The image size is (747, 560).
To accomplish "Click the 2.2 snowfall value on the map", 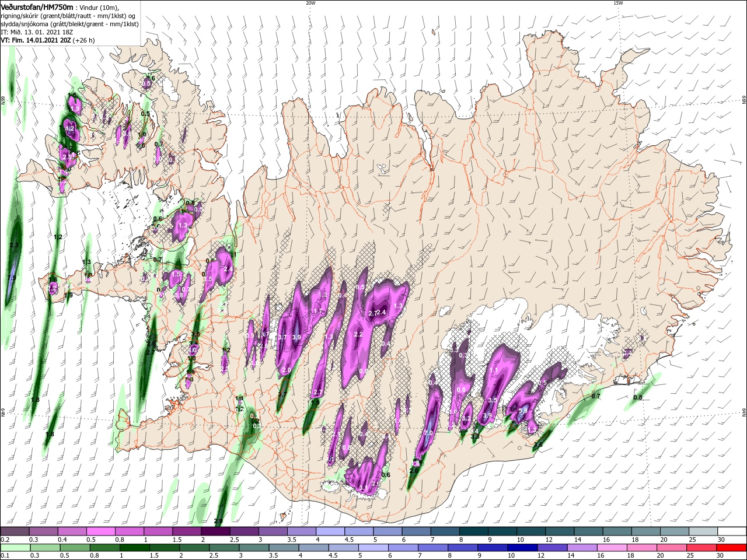I will (x=359, y=334).
